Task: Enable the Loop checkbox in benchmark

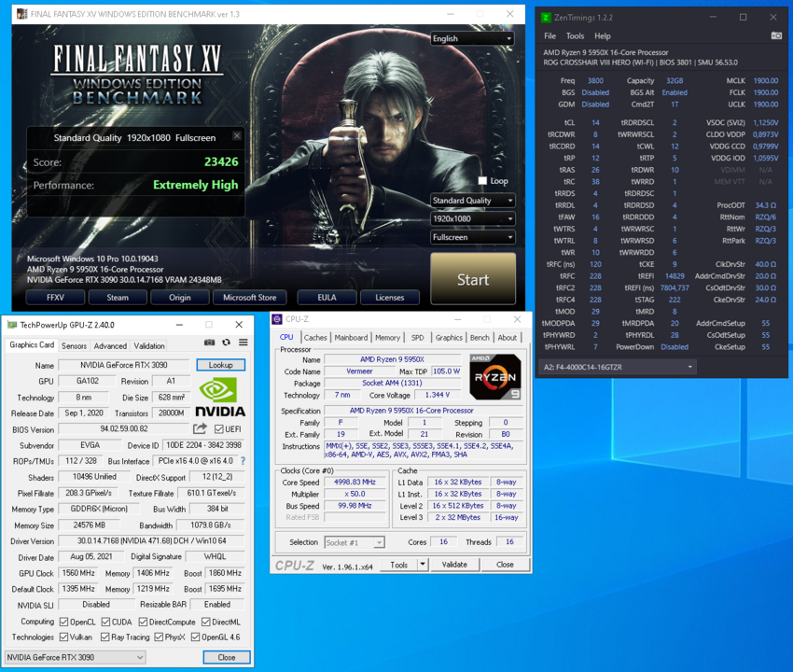Action: click(x=482, y=181)
